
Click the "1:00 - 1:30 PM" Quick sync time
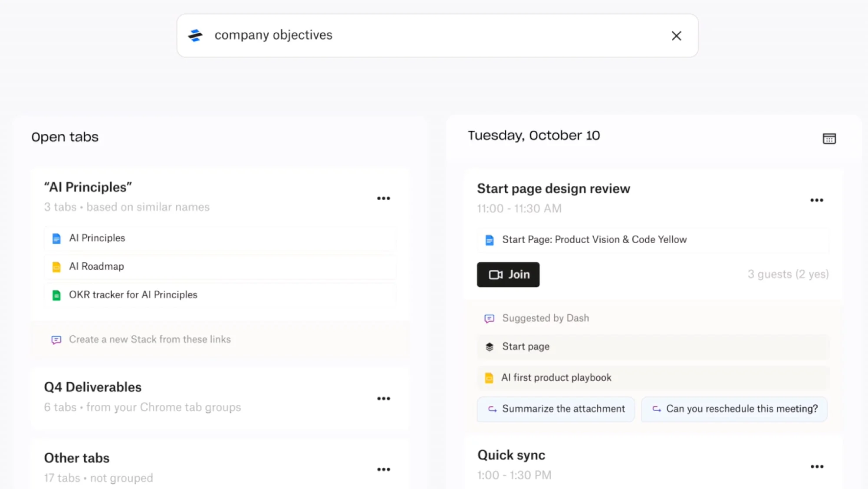point(514,476)
